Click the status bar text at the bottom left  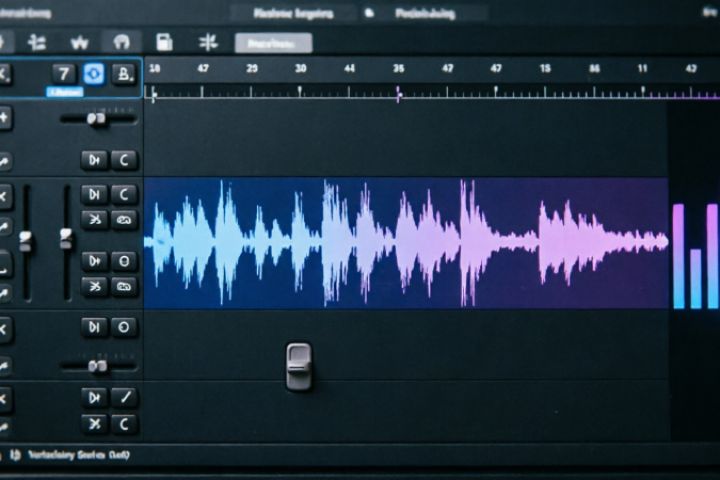tap(79, 455)
